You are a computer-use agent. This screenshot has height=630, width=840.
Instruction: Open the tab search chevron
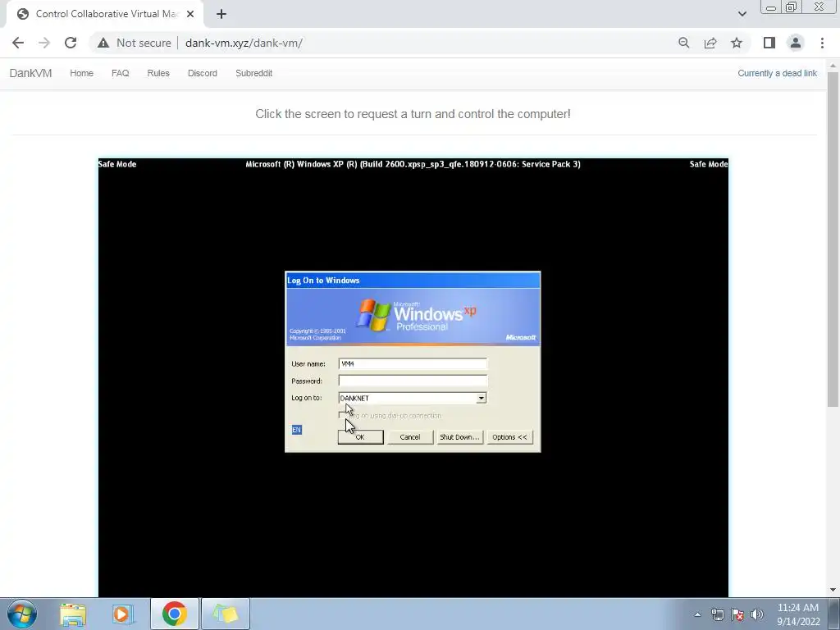click(742, 14)
